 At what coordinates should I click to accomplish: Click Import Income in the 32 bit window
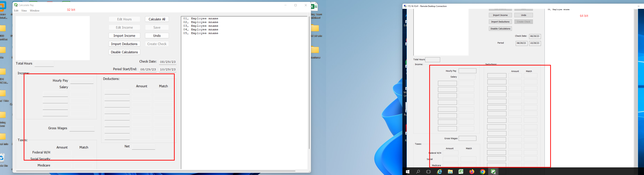(124, 36)
